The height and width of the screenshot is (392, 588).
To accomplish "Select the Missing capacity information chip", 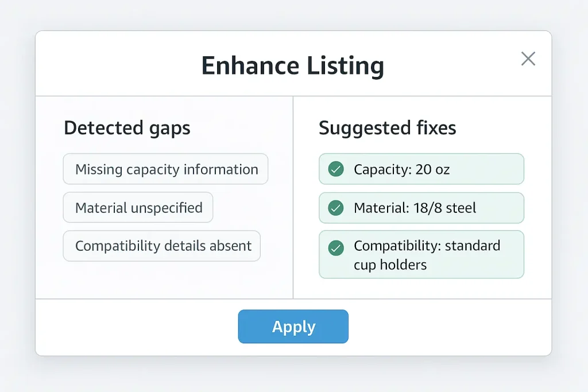I will pos(166,169).
